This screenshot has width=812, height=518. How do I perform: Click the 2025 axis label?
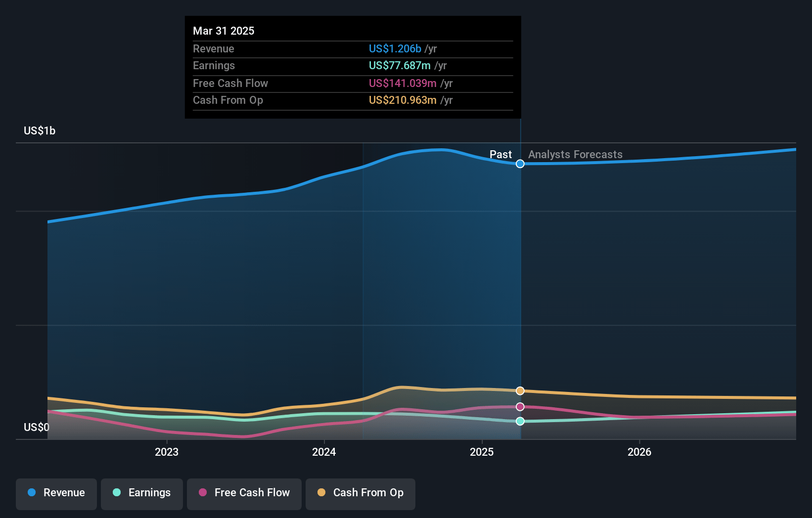[x=482, y=452]
